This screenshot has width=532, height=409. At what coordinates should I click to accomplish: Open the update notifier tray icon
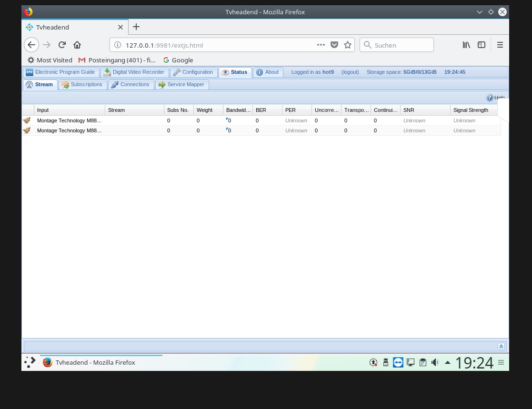(373, 362)
